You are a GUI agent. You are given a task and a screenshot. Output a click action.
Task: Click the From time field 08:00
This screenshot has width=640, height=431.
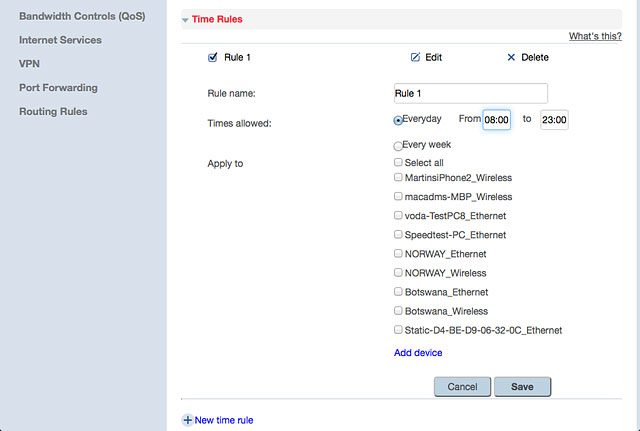[496, 120]
